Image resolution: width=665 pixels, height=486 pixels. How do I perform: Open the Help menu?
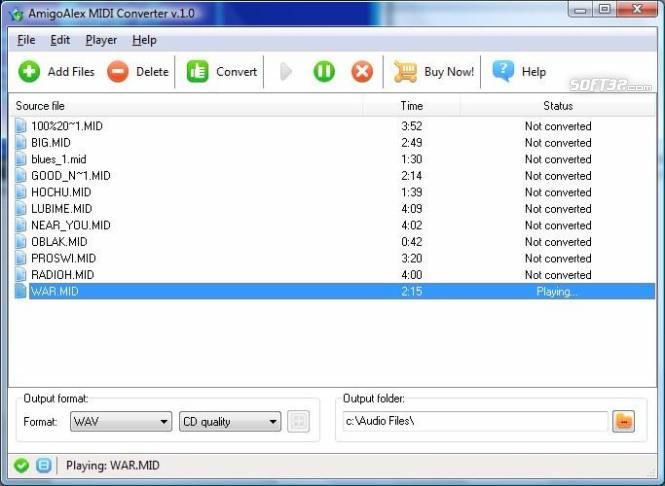click(x=144, y=40)
